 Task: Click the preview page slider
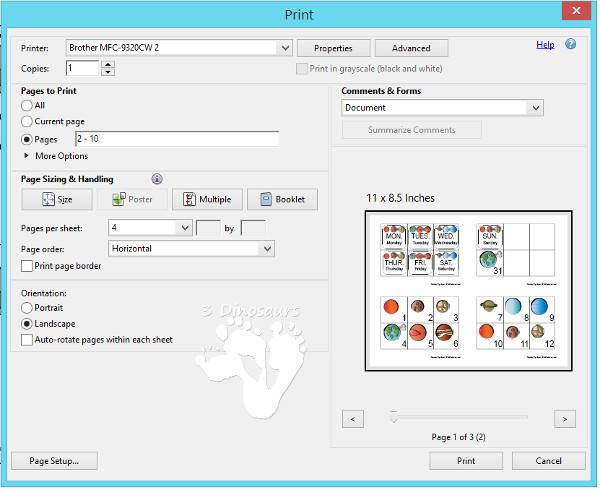click(x=394, y=415)
